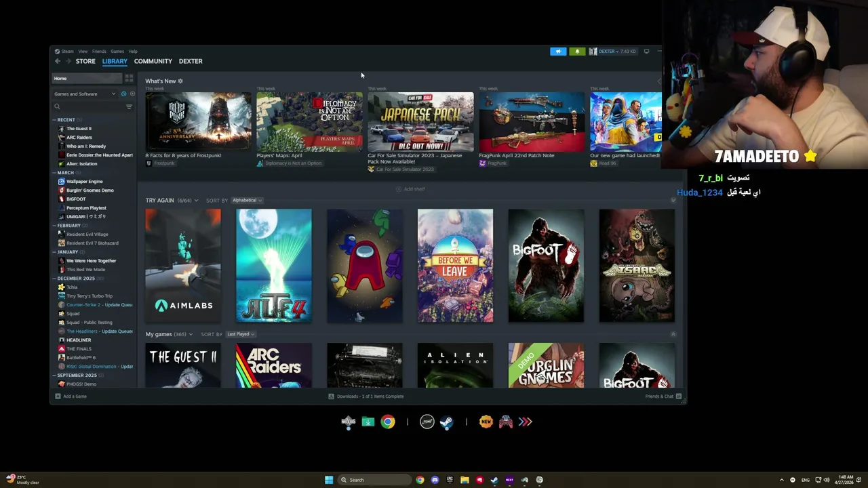This screenshot has height=488, width=868.
Task: Open the View menu
Action: [x=83, y=52]
